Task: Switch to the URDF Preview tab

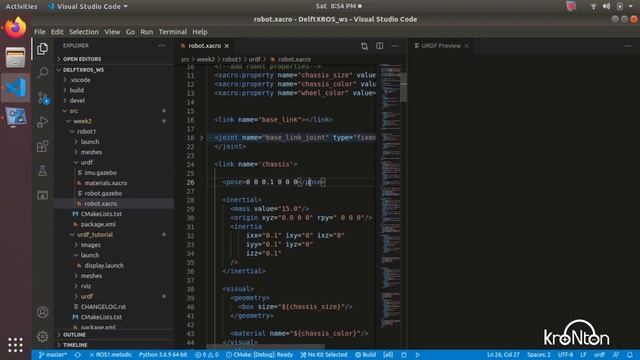Action: [441, 46]
